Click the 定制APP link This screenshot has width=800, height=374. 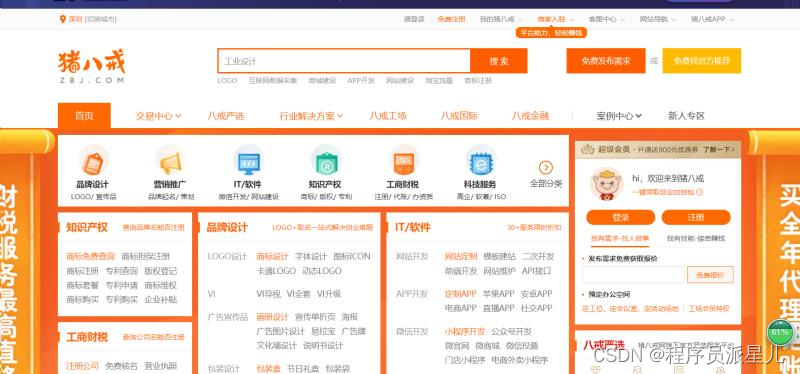pos(461,294)
